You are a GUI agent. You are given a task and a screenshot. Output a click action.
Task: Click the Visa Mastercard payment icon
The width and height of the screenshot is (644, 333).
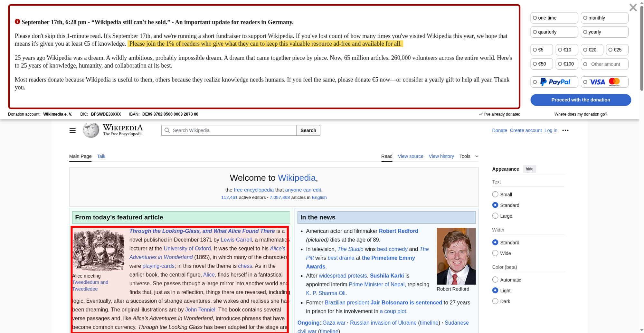tap(604, 82)
